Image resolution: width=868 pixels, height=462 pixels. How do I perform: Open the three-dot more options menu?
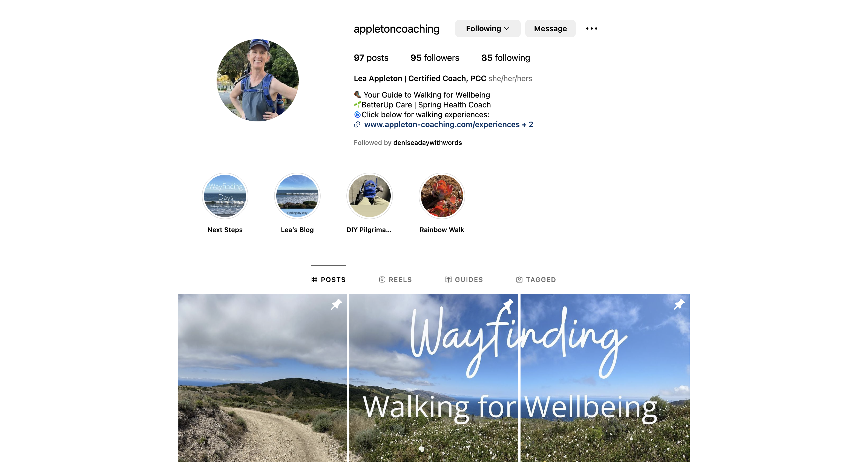[591, 29]
